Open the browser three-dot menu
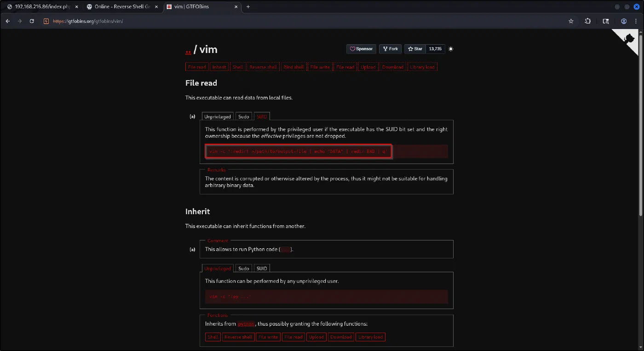The width and height of the screenshot is (644, 351). pyautogui.click(x=637, y=21)
